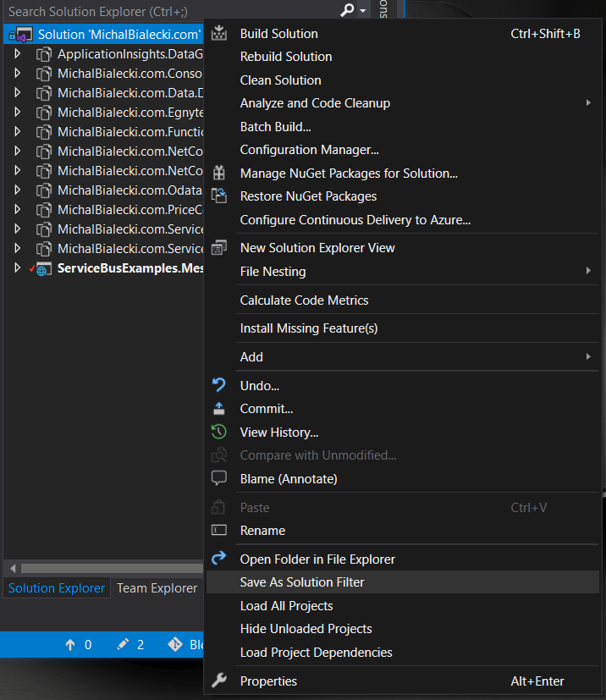The image size is (606, 700).
Task: Click the search magnifier icon in Solution Explorer
Action: pyautogui.click(x=347, y=10)
